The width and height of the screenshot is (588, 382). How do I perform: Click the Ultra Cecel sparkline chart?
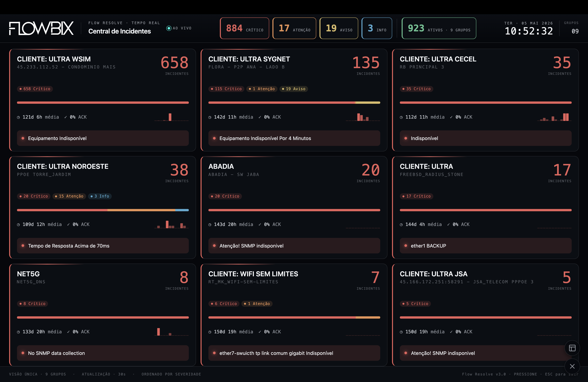pos(554,117)
